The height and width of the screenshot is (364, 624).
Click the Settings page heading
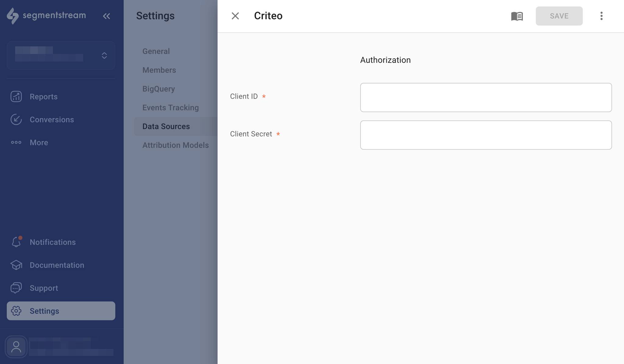(155, 16)
